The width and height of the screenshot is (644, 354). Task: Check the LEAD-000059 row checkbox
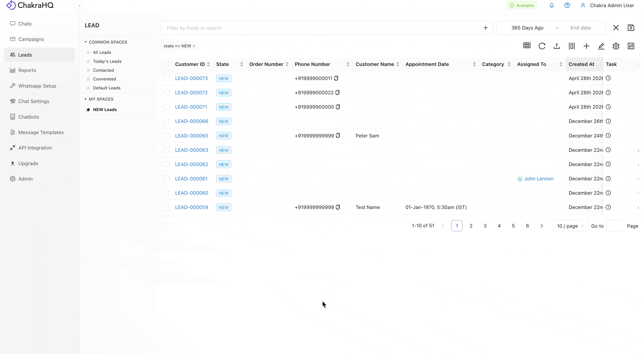pyautogui.click(x=167, y=207)
